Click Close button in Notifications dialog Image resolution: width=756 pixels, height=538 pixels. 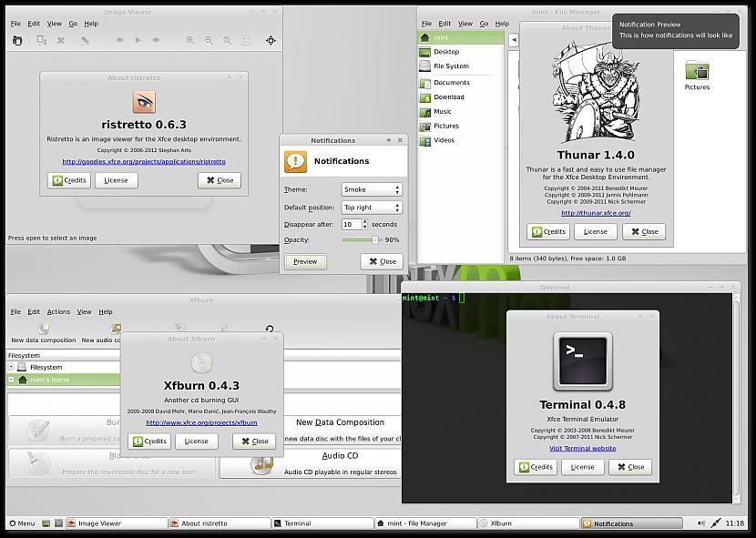(x=382, y=261)
